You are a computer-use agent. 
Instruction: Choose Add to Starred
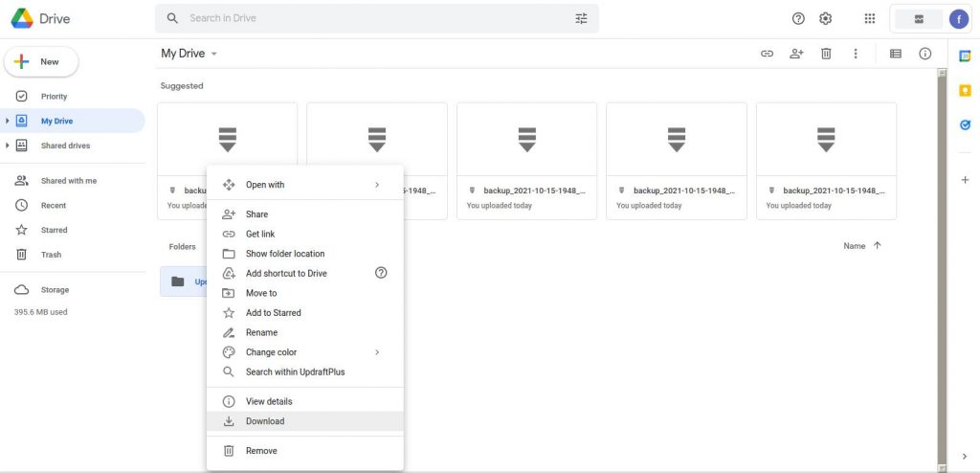305,313
